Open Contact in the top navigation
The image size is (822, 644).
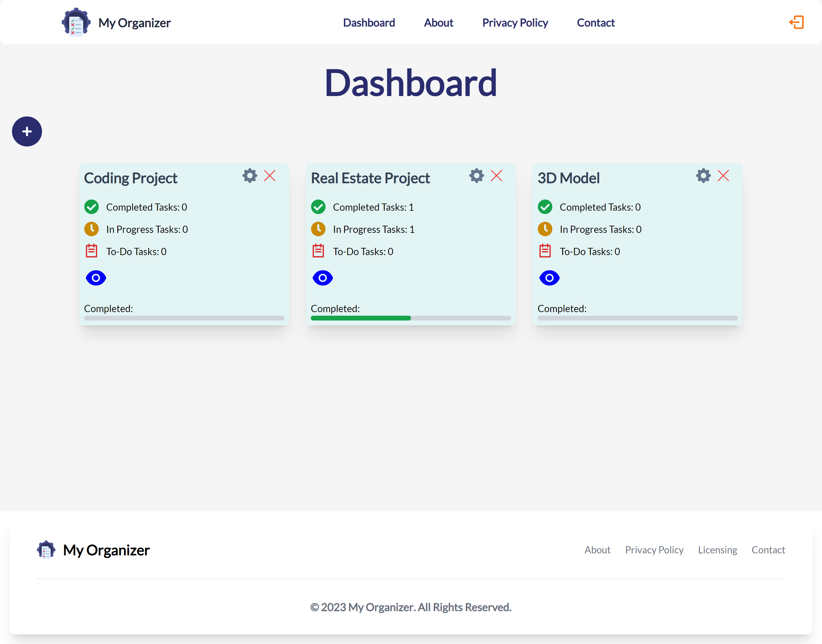(596, 23)
